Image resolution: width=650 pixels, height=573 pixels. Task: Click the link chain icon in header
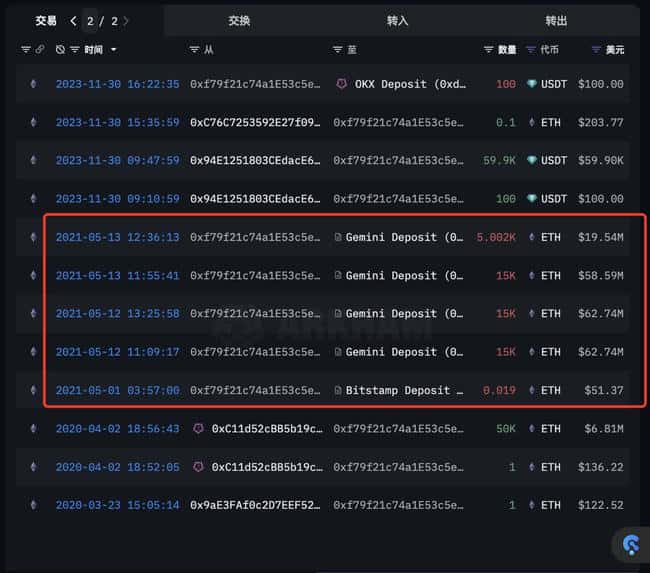coord(40,49)
